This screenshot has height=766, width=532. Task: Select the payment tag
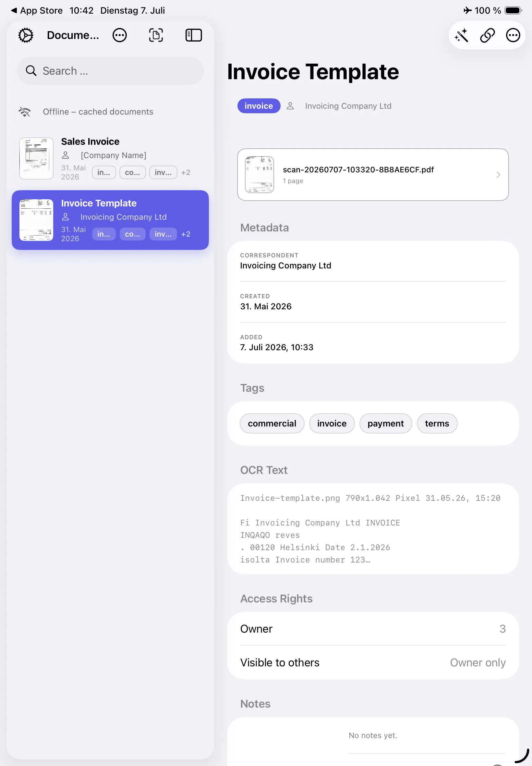[x=386, y=424]
